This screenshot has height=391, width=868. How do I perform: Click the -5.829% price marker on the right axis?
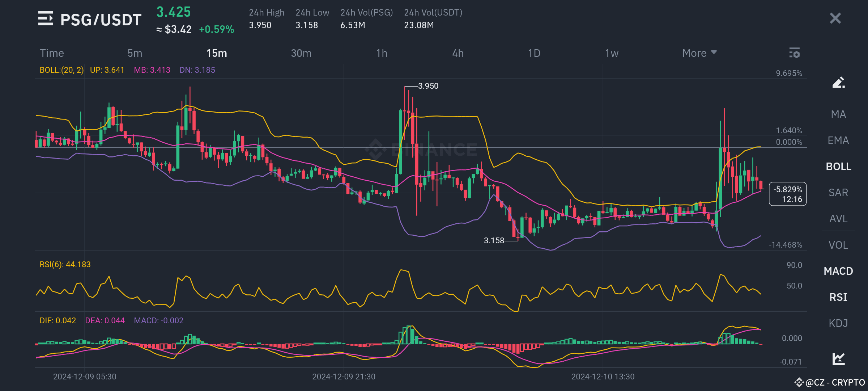[x=787, y=189]
